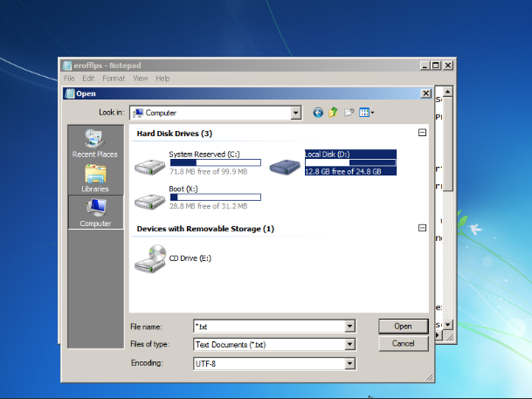Click the Notepad icon in erofflps title bar
Image resolution: width=532 pixels, height=399 pixels.
coord(67,65)
